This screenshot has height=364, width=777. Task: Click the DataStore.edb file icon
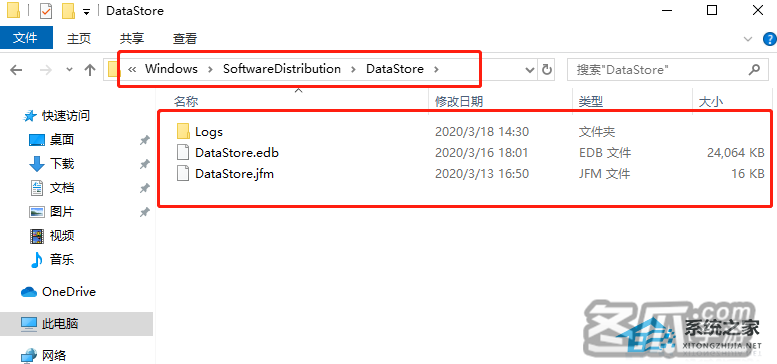tap(183, 153)
